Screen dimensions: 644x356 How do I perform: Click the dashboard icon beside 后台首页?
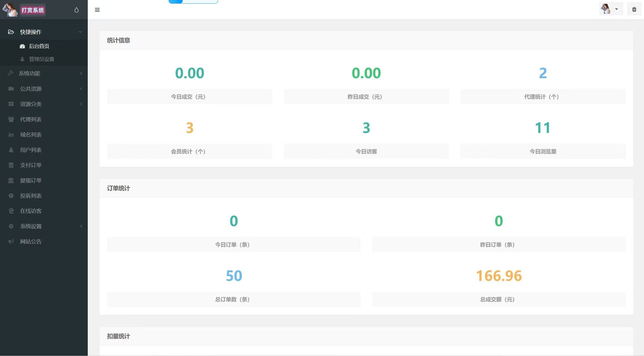(x=22, y=46)
